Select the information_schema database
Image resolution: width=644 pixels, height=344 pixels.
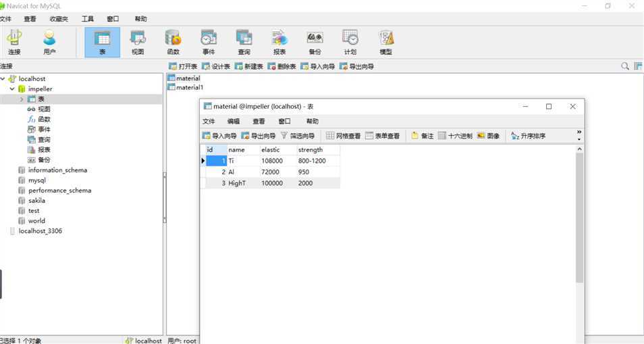click(53, 170)
